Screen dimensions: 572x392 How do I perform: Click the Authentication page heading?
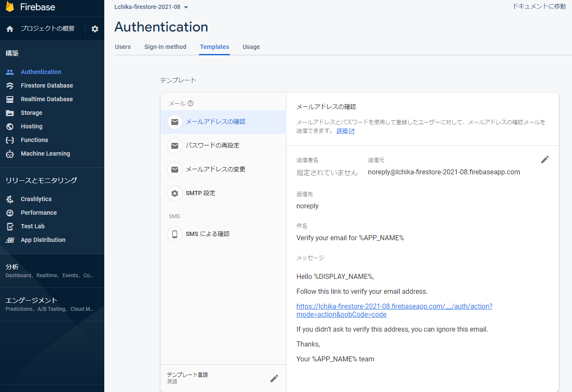pyautogui.click(x=161, y=27)
